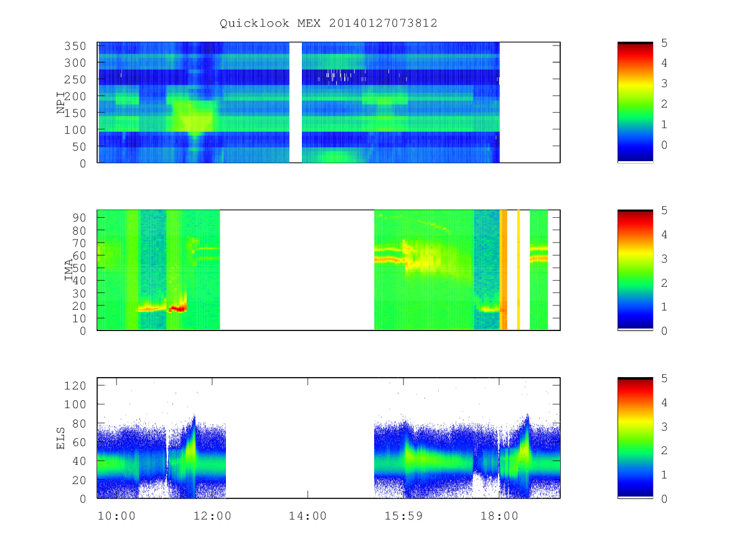This screenshot has width=747, height=560.
Task: Click inside the ELS spectrogram plot
Action: coord(329,437)
